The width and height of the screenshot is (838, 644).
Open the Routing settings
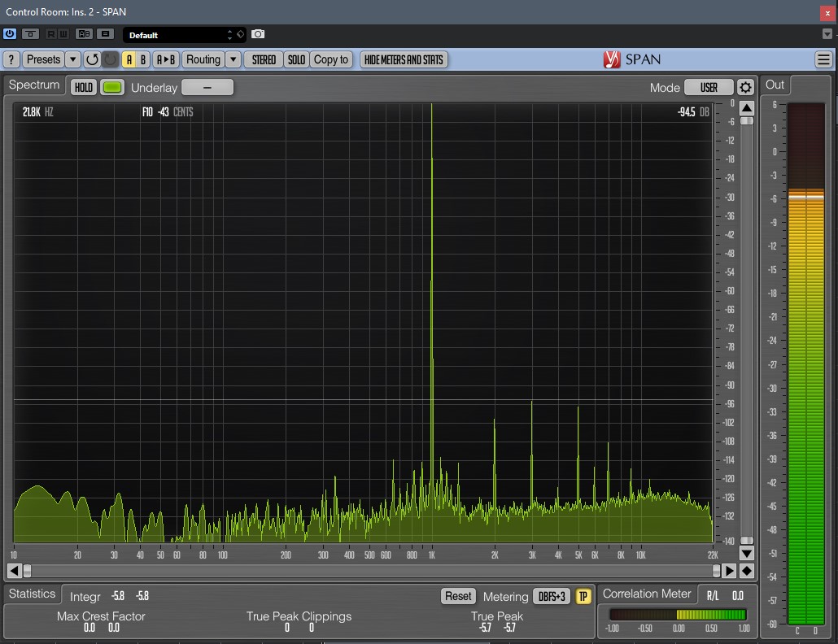(203, 59)
